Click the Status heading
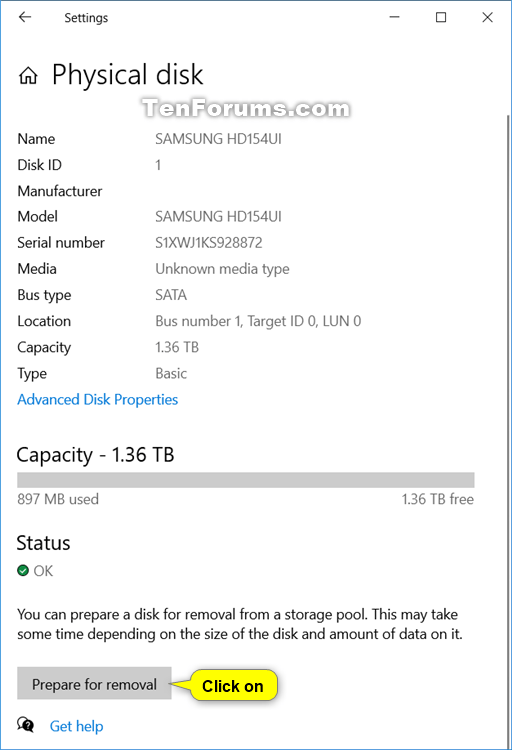Image resolution: width=512 pixels, height=750 pixels. pyautogui.click(x=43, y=543)
